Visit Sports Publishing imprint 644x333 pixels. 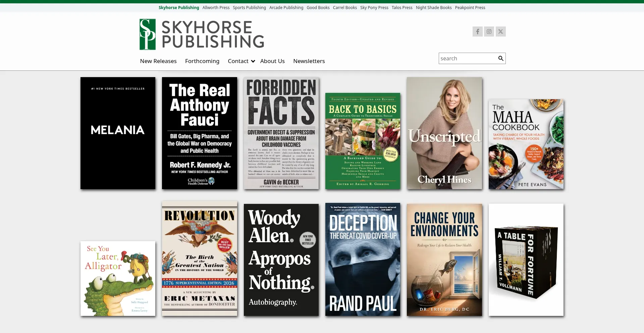[249, 7]
